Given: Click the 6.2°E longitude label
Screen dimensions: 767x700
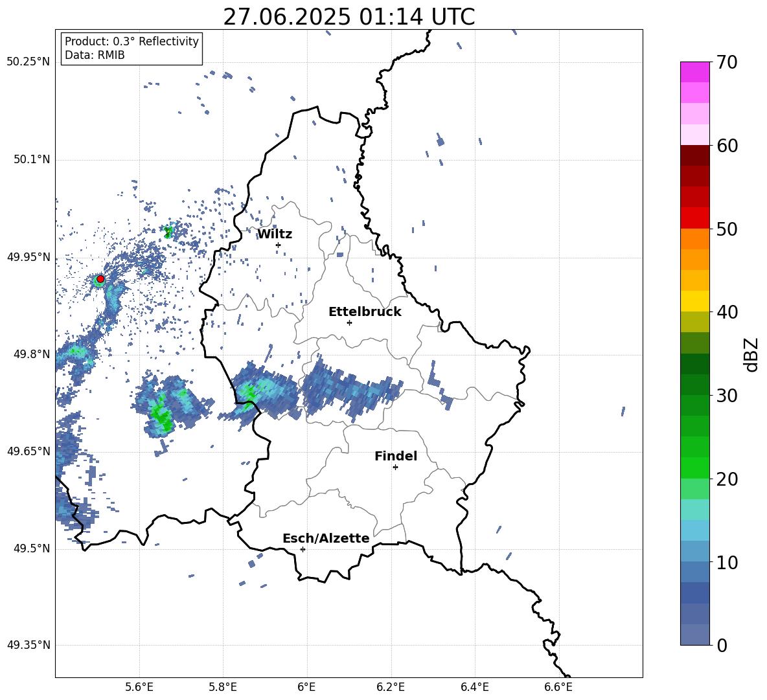Looking at the screenshot, I should (x=391, y=687).
